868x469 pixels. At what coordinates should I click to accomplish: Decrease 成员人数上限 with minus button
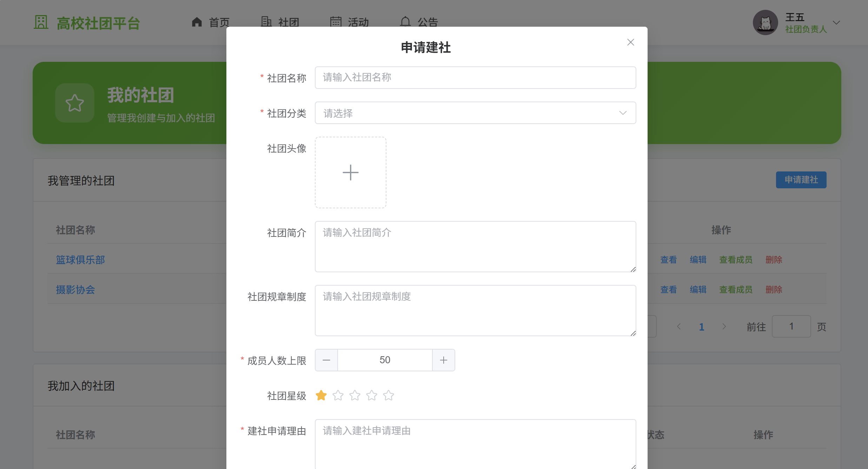coord(326,360)
